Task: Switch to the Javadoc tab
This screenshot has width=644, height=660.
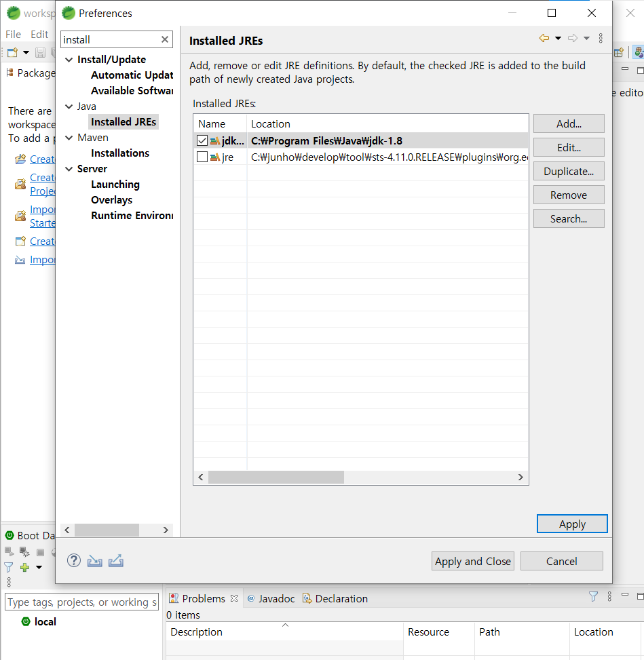Action: (271, 598)
